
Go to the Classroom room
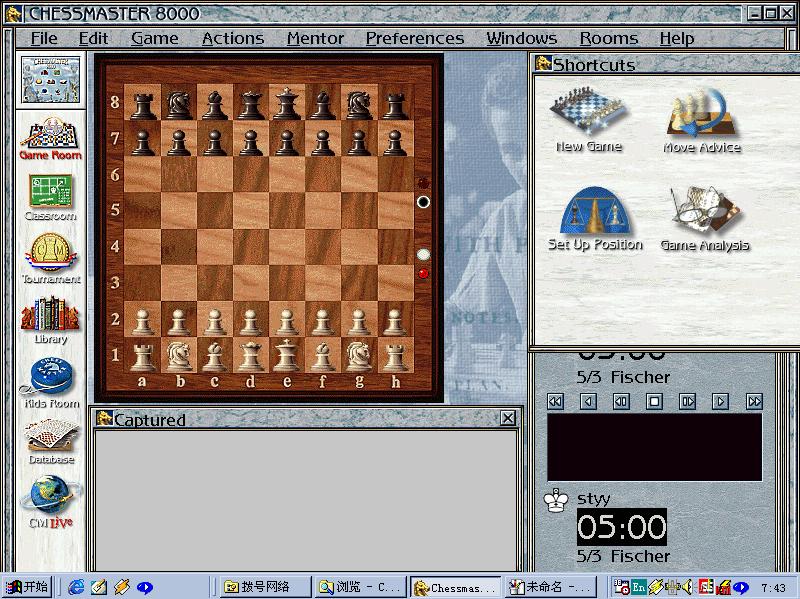tap(51, 198)
